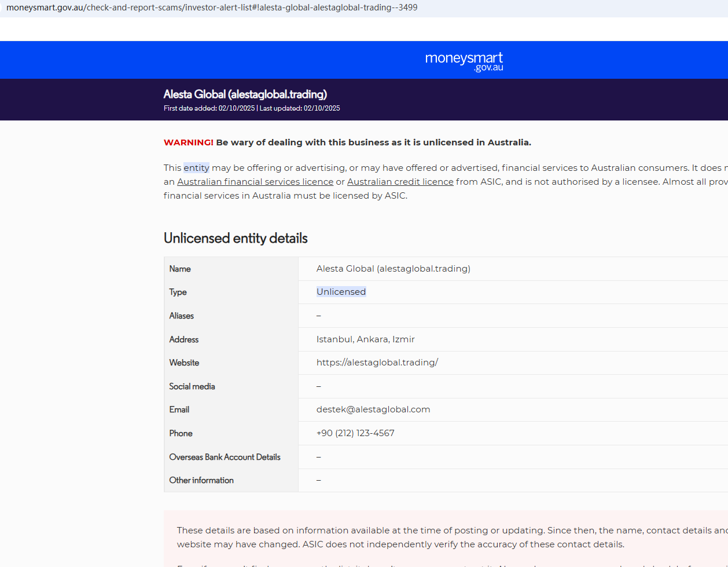The width and height of the screenshot is (728, 567).
Task: Click the Alesta Global name value cell
Action: click(x=394, y=269)
